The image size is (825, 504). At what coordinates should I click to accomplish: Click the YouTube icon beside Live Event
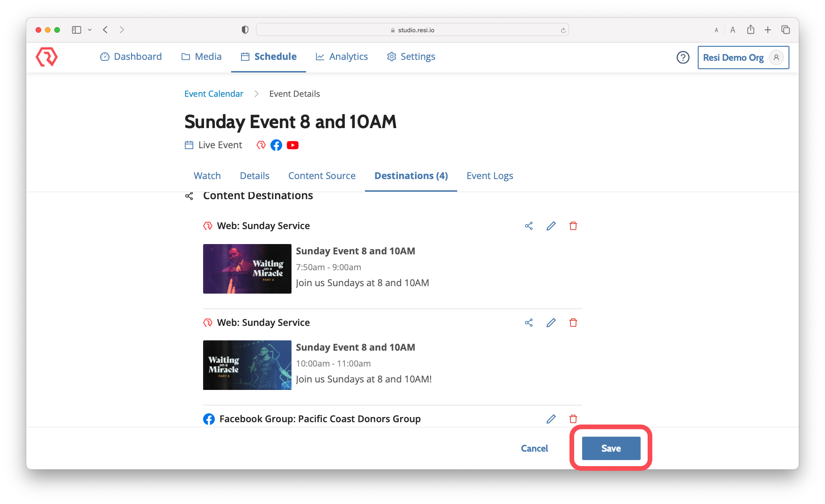[x=292, y=145]
